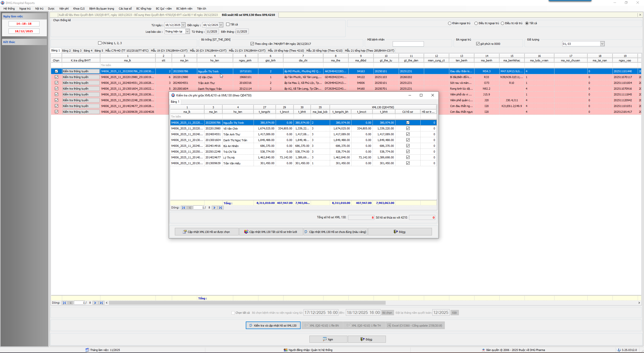Jump to last record in dialog navigator

click(x=220, y=208)
